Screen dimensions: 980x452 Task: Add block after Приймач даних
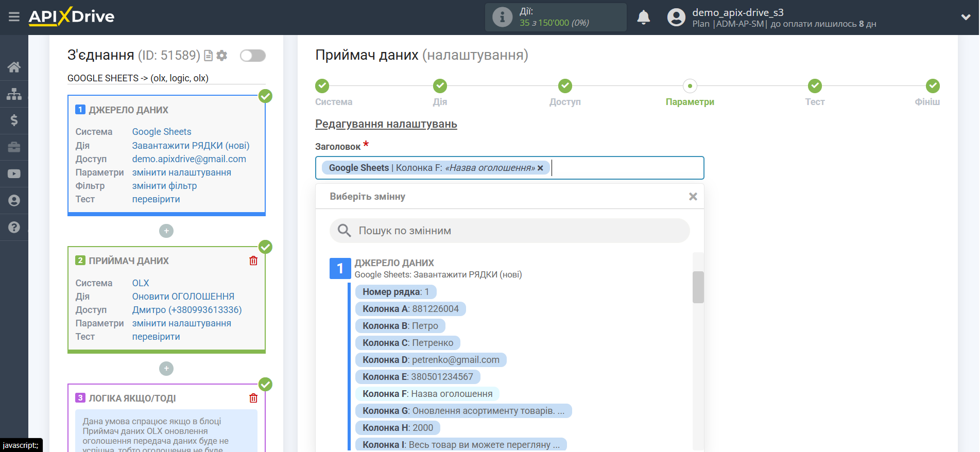tap(166, 369)
